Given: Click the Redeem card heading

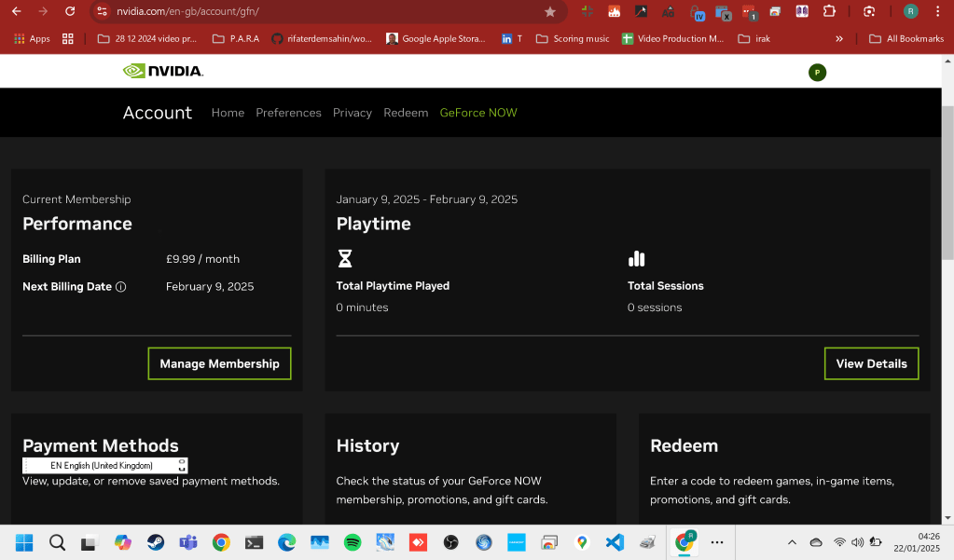Looking at the screenshot, I should [x=684, y=445].
